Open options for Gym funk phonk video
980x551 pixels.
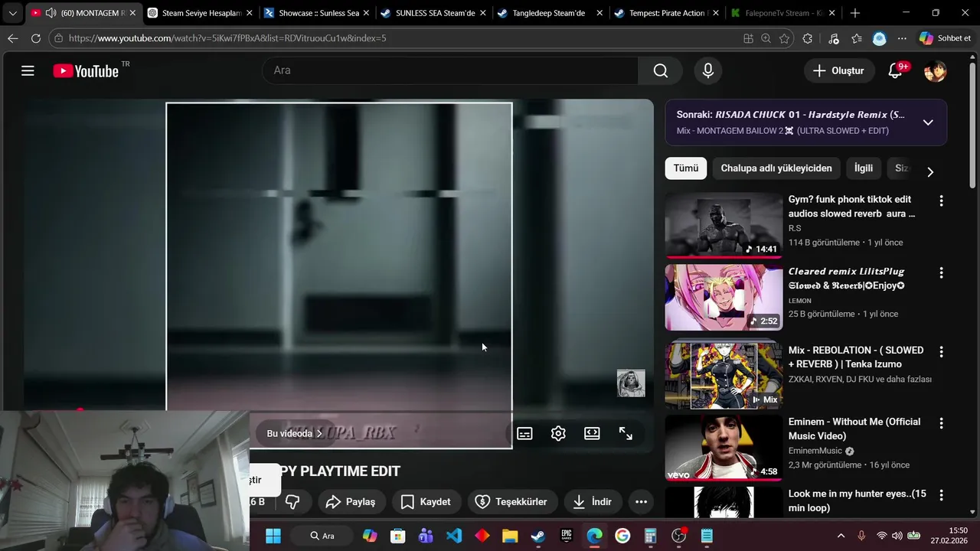click(x=941, y=201)
